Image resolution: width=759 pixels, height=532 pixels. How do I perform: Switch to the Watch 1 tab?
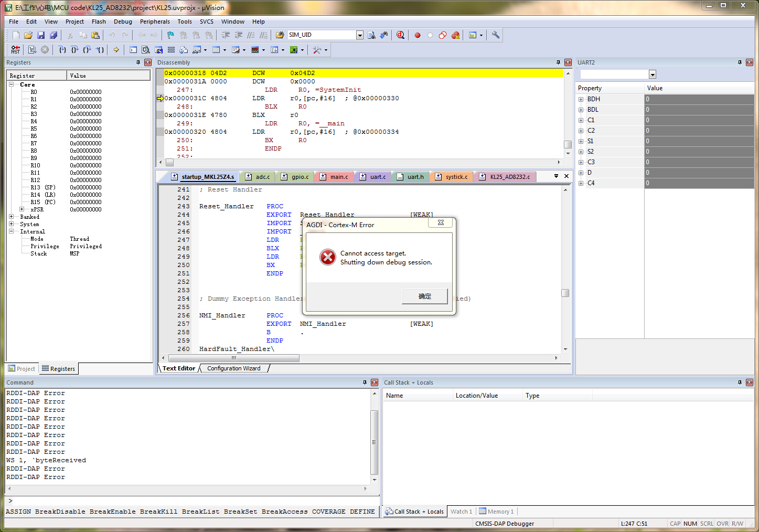click(461, 512)
